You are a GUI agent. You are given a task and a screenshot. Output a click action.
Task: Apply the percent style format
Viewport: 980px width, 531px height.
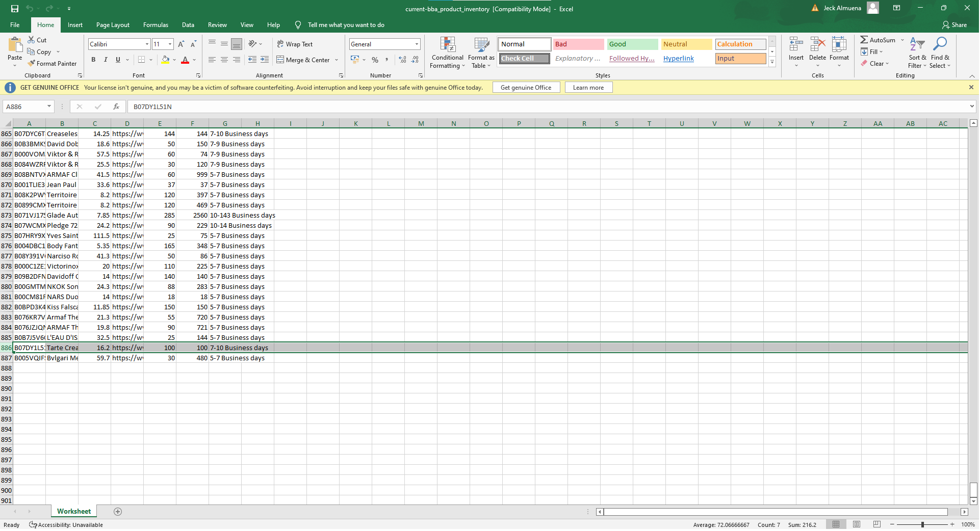[375, 60]
